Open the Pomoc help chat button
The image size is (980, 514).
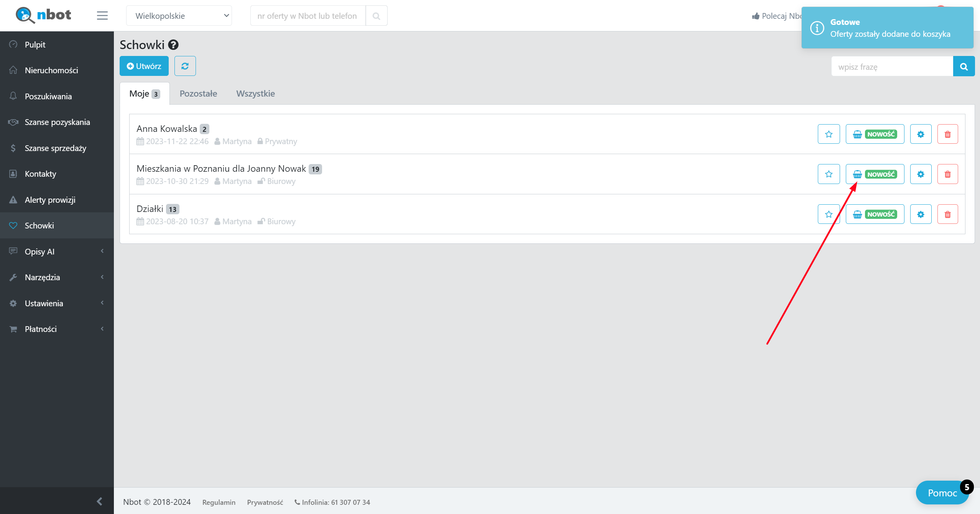point(942,493)
